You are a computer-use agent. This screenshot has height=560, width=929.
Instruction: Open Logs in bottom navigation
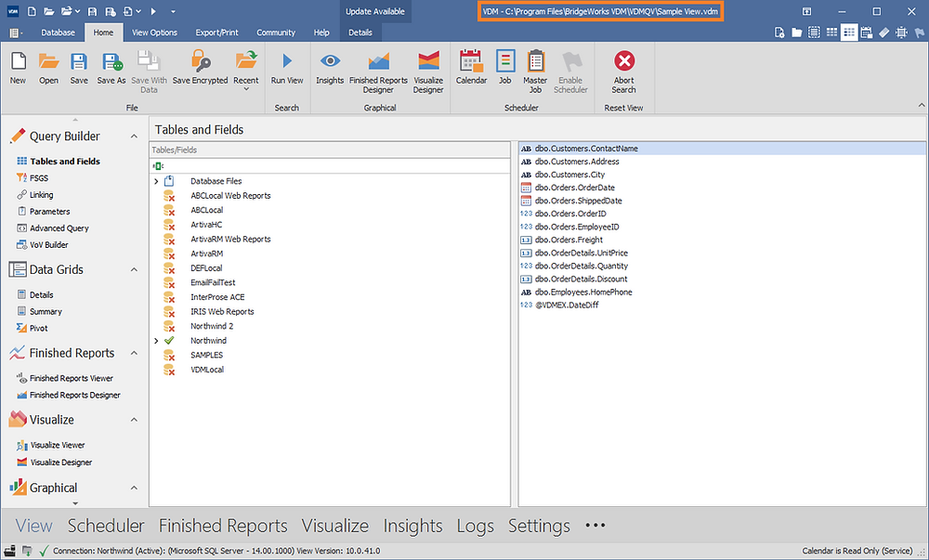coord(475,526)
